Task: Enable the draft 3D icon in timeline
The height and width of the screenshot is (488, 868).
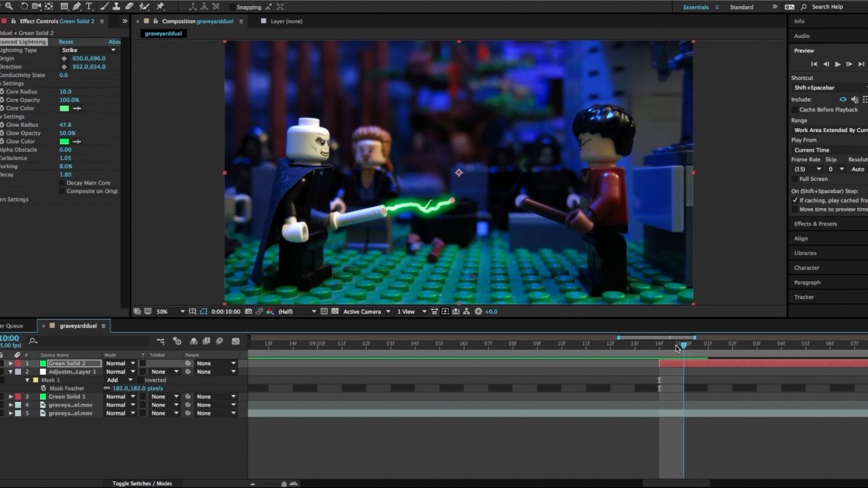Action: (177, 341)
